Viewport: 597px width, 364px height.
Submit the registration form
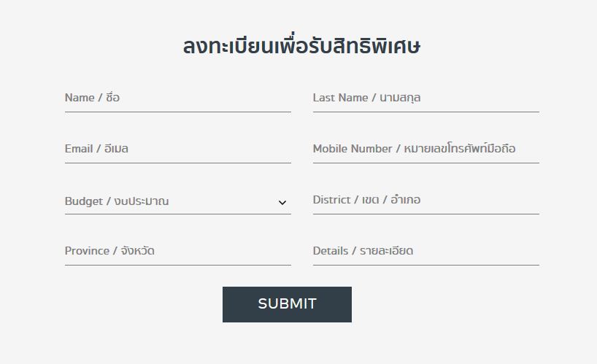pyautogui.click(x=287, y=304)
